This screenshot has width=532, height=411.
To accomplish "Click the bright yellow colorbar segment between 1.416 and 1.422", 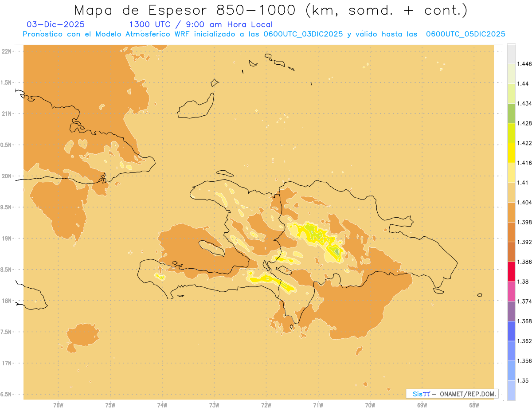I will coord(511,153).
